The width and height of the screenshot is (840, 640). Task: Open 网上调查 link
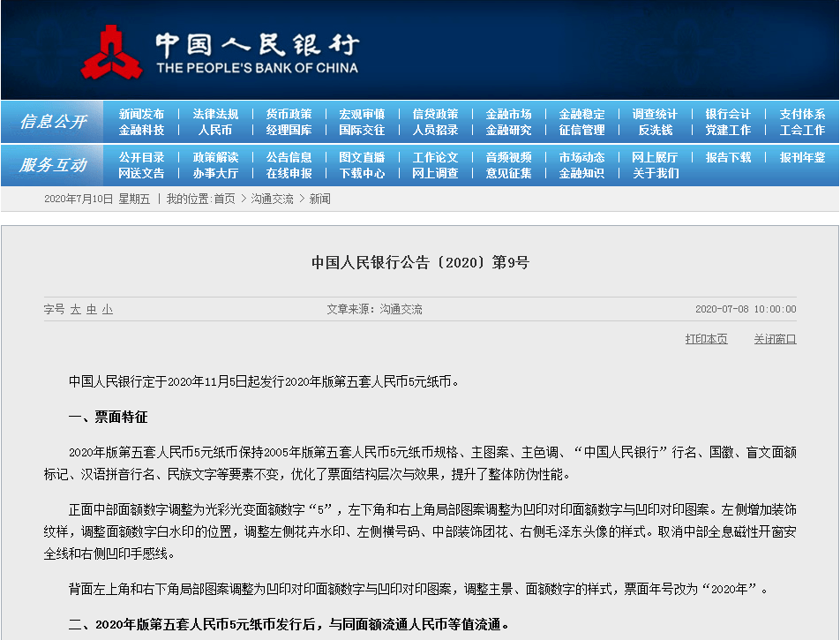(436, 174)
